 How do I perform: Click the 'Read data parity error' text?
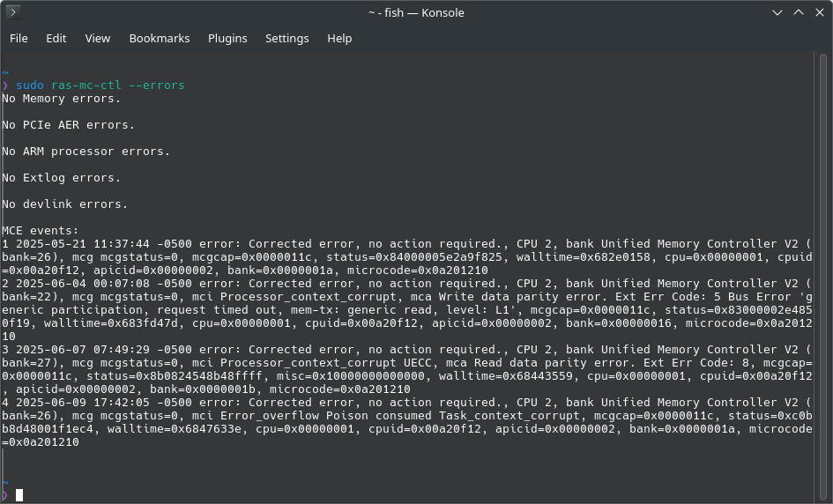[552, 363]
